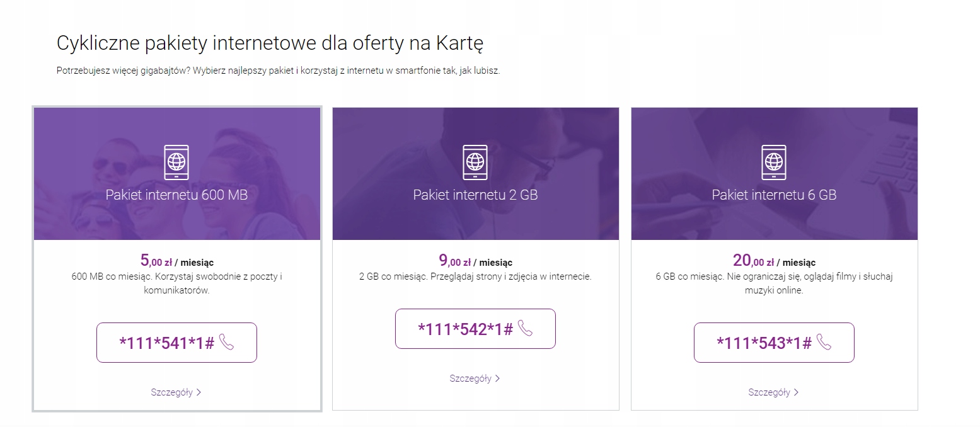Image resolution: width=980 pixels, height=427 pixels.
Task: Click the globe phone icon above 600 MB package
Action: pos(176,162)
